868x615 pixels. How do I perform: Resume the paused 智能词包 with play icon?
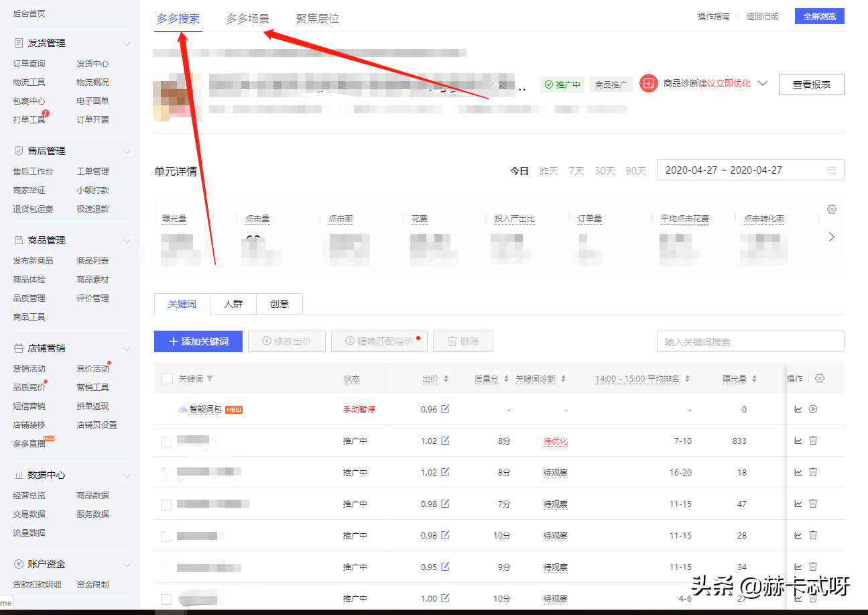coord(813,409)
